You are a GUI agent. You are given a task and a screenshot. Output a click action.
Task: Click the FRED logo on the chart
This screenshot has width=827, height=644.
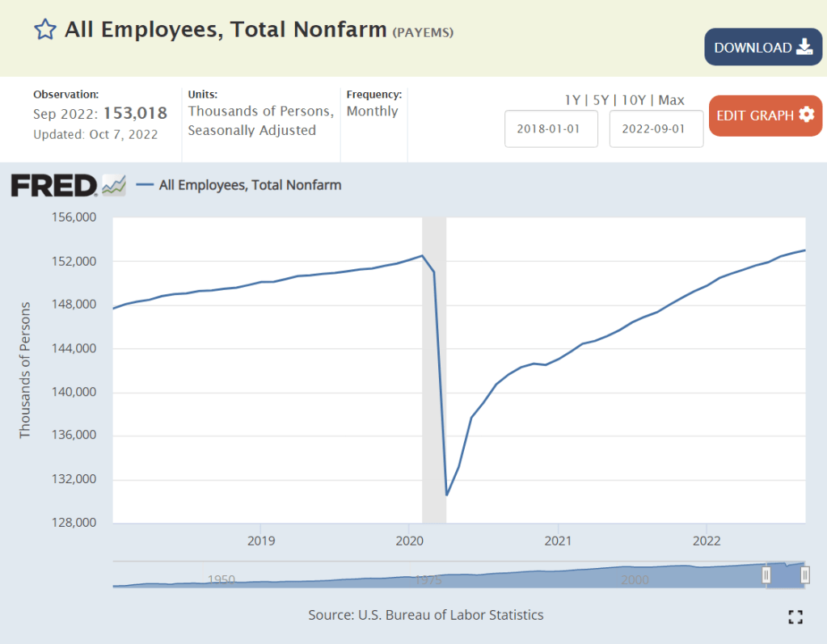pyautogui.click(x=54, y=185)
